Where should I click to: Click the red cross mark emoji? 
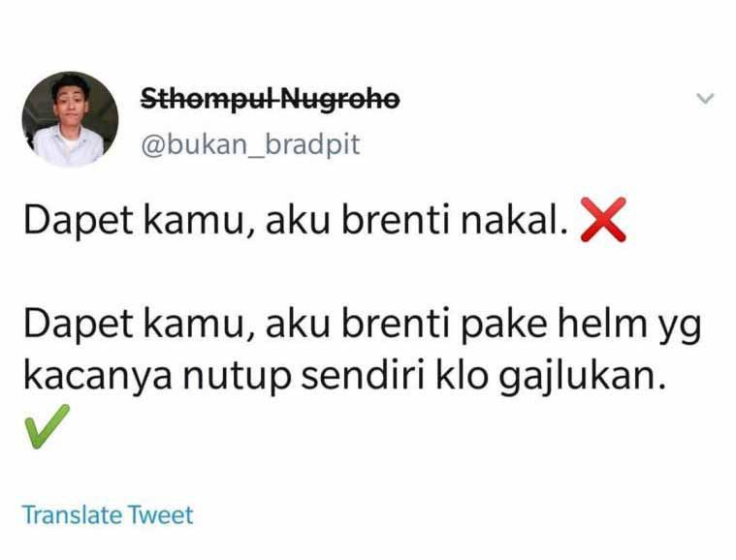(603, 220)
